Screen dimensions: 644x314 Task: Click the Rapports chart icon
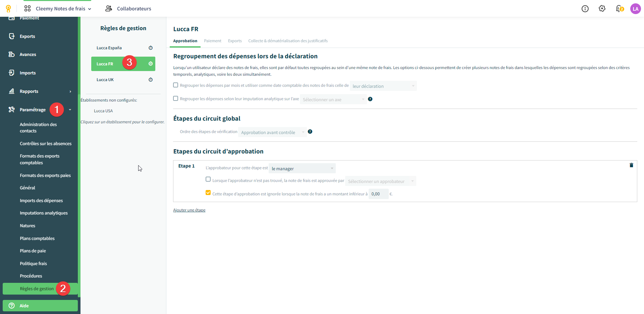pyautogui.click(x=12, y=91)
